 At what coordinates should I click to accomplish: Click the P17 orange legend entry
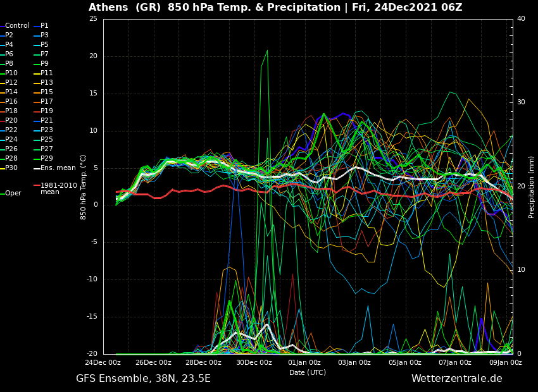(47, 102)
